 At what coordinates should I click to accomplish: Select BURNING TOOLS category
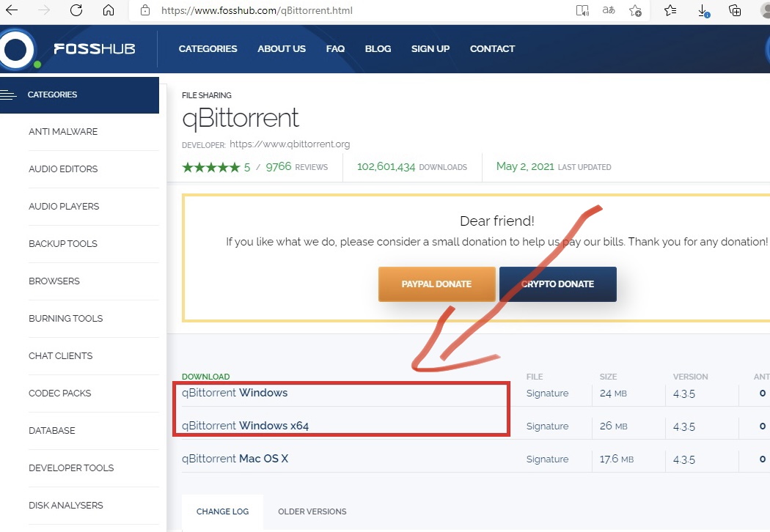coord(66,318)
